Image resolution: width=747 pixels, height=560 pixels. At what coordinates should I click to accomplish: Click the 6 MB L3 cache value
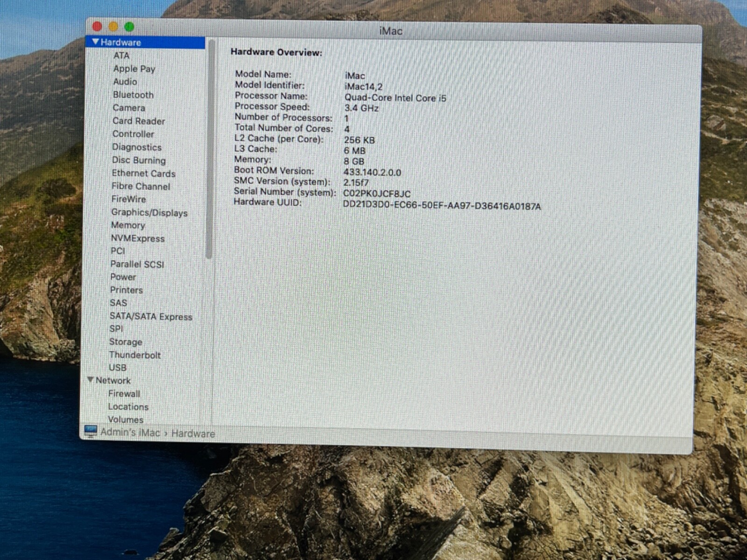coord(354,151)
